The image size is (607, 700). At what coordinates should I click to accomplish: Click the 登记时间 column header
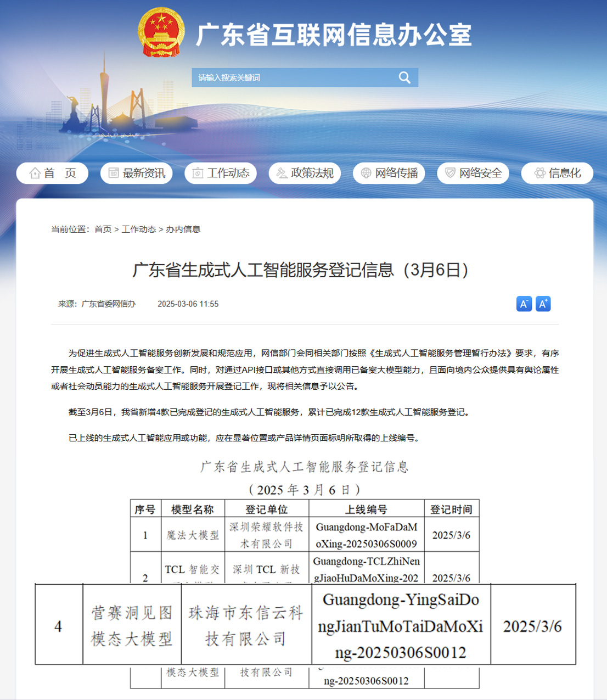click(451, 509)
